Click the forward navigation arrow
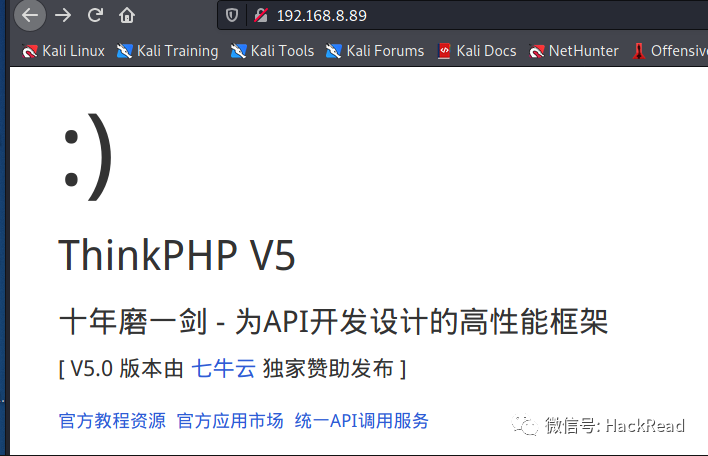The width and height of the screenshot is (708, 456). coord(63,15)
